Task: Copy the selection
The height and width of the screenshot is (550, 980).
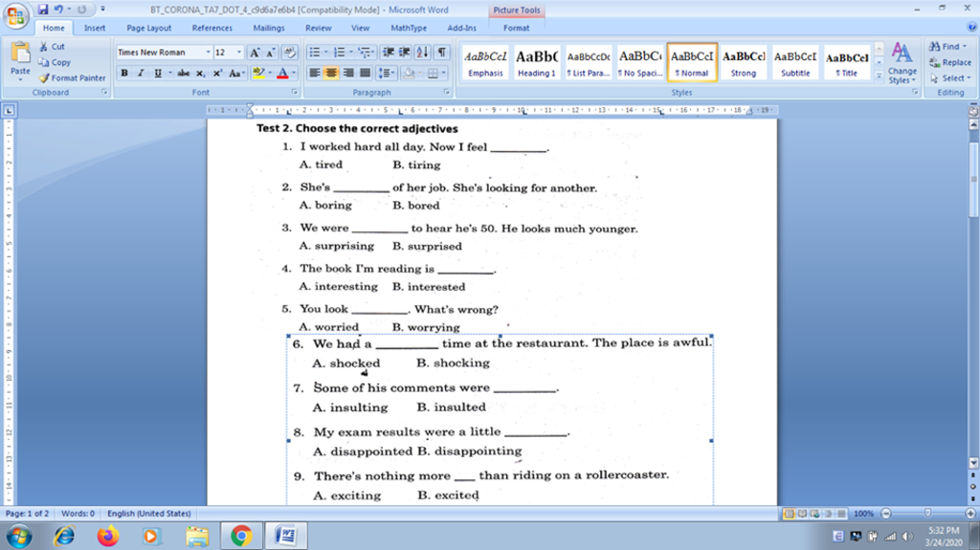Action: click(x=55, y=62)
